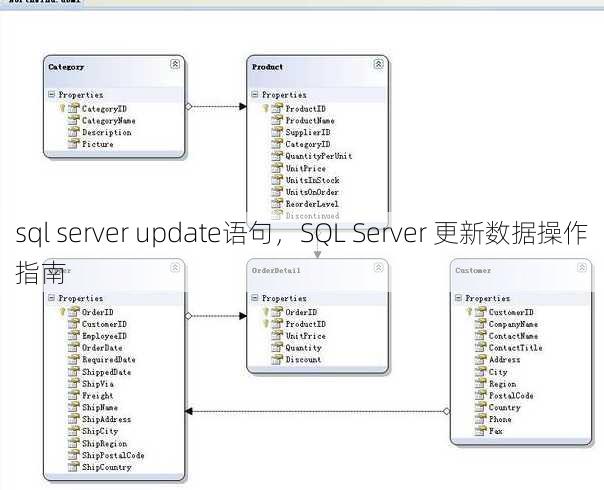Click the ContactTitle property icon
604x490 pixels.
pos(480,347)
